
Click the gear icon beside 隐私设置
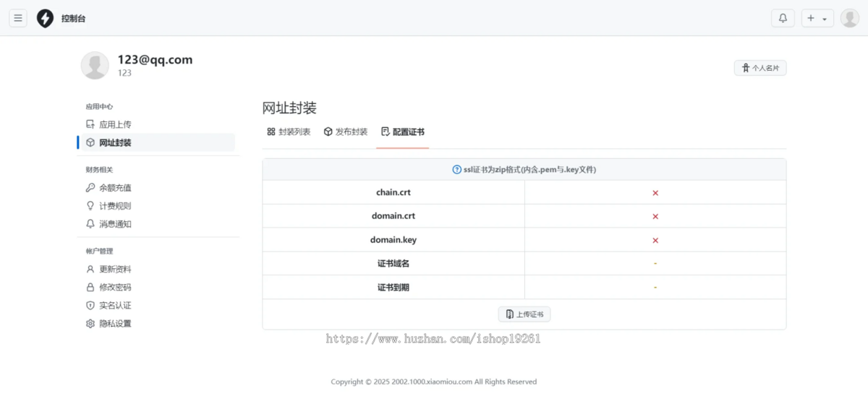point(90,324)
